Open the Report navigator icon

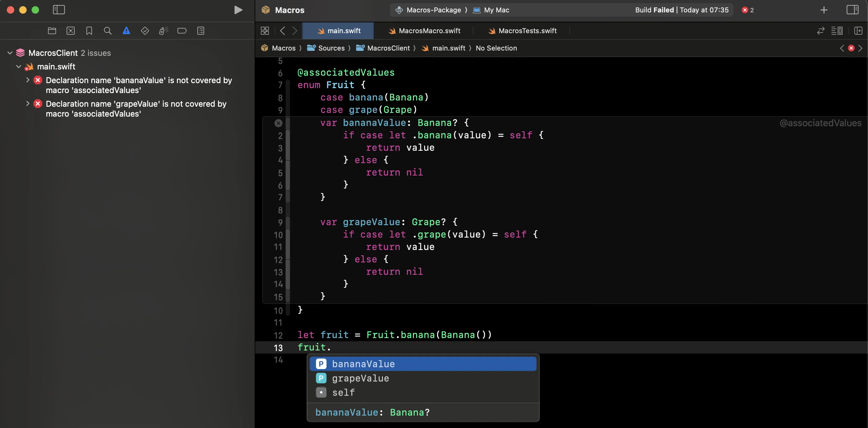coord(200,31)
